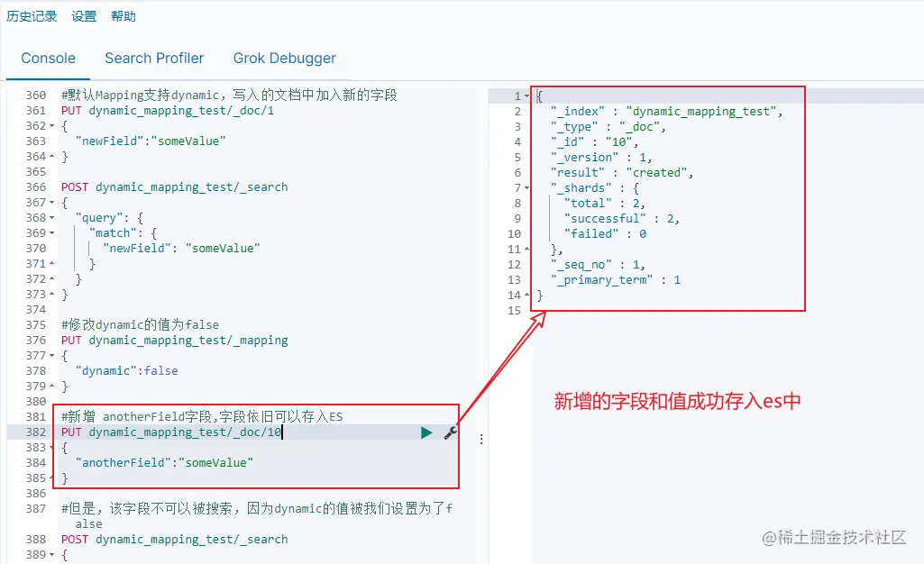
Task: Collapse the _shards fold at output line 7
Action: pos(526,187)
